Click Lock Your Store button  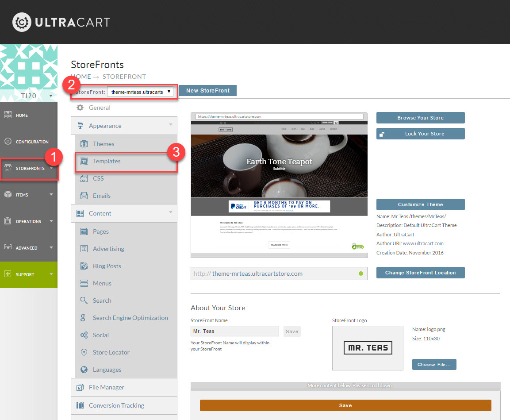tap(420, 134)
